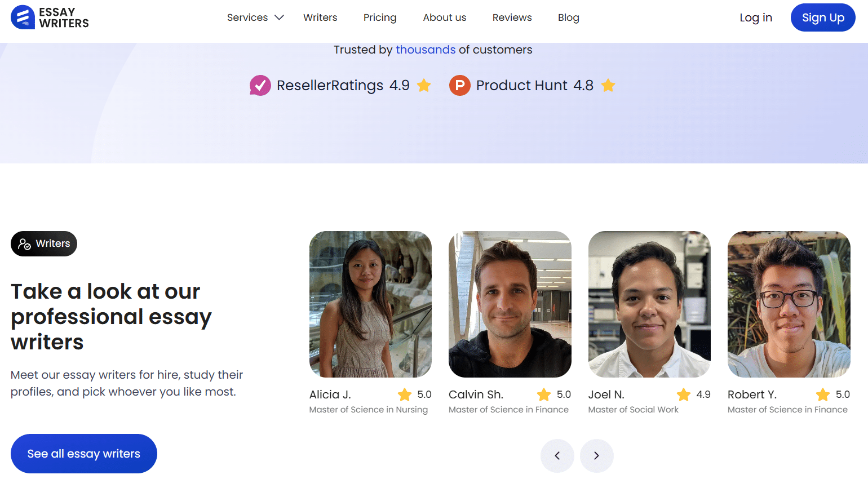Expand the Services dropdown menu
Image resolution: width=868 pixels, height=479 pixels.
(255, 17)
